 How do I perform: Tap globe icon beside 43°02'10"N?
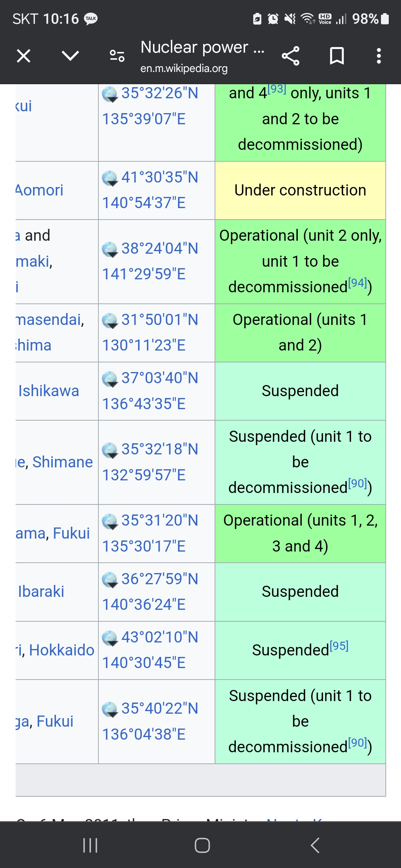click(x=110, y=638)
